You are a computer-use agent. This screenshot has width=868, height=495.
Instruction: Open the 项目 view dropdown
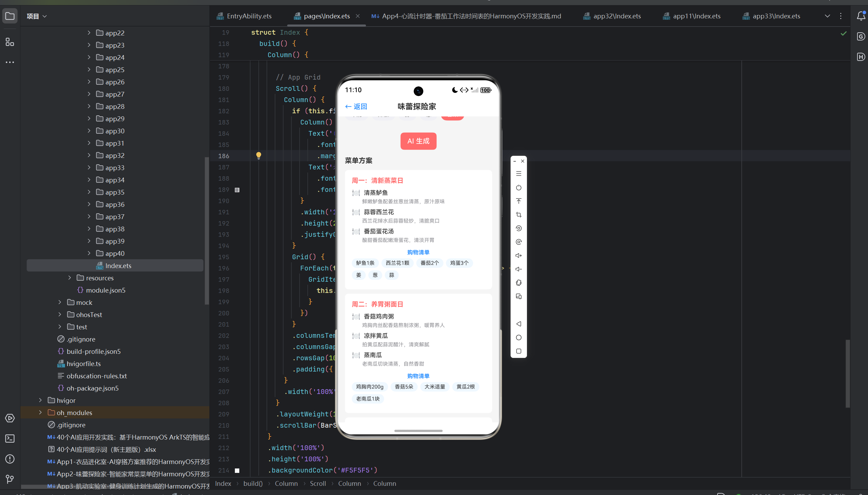36,16
